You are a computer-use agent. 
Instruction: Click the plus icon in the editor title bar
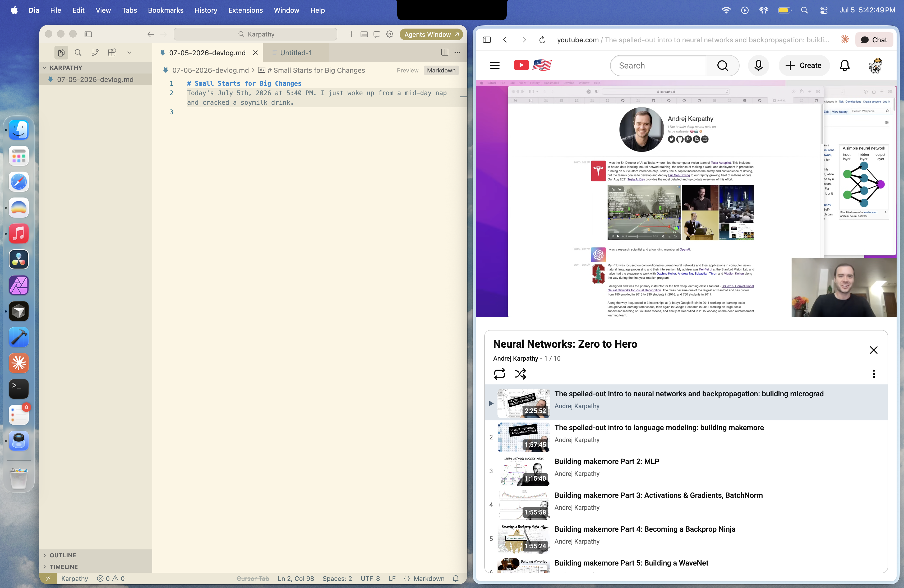pyautogui.click(x=351, y=34)
